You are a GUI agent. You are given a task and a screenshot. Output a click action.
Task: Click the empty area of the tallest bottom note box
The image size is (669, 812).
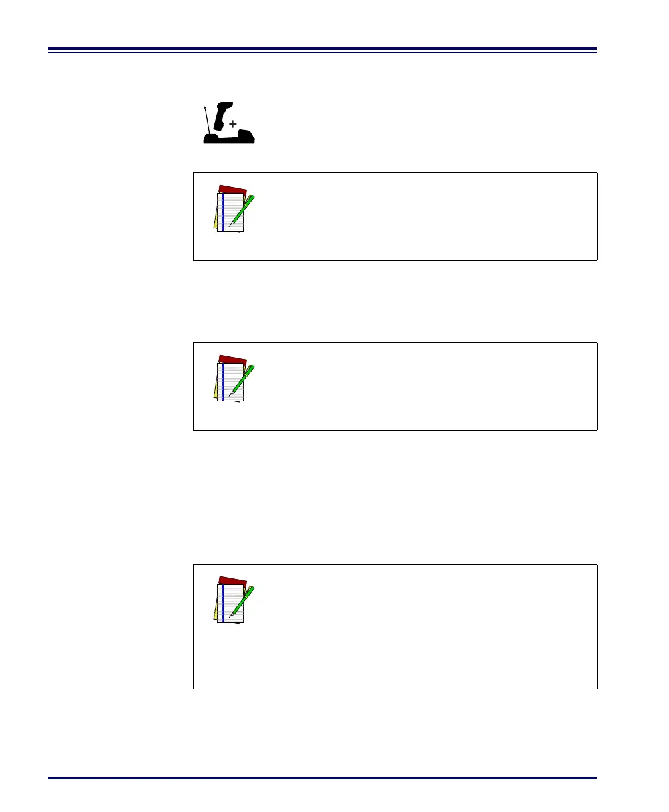[425, 626]
